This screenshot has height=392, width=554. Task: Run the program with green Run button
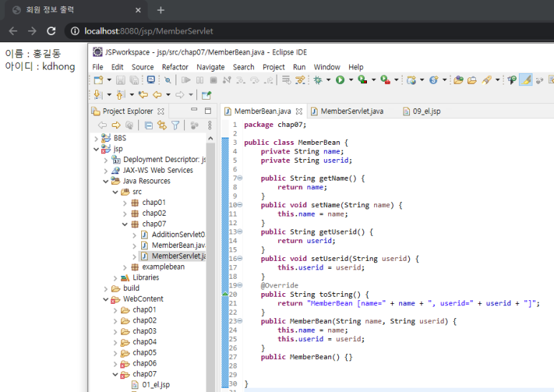click(x=340, y=80)
